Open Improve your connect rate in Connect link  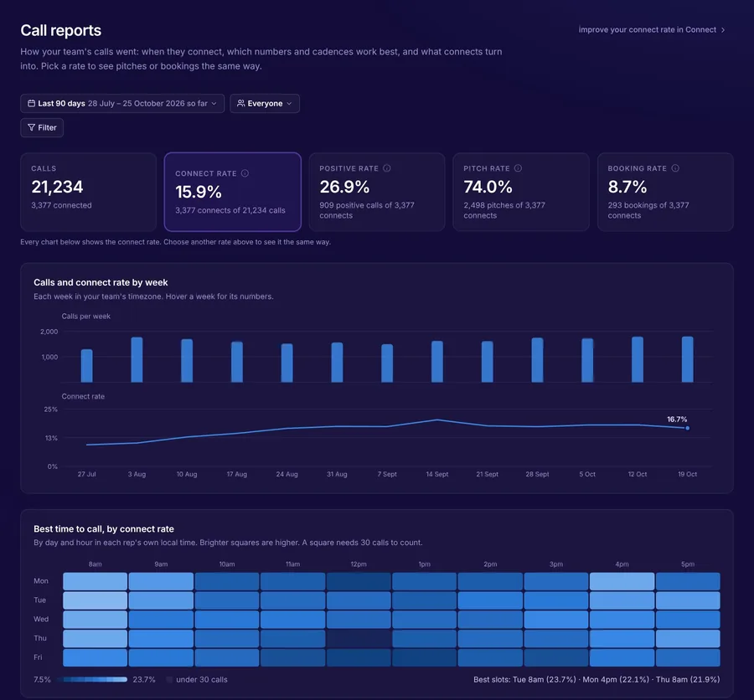coord(652,30)
